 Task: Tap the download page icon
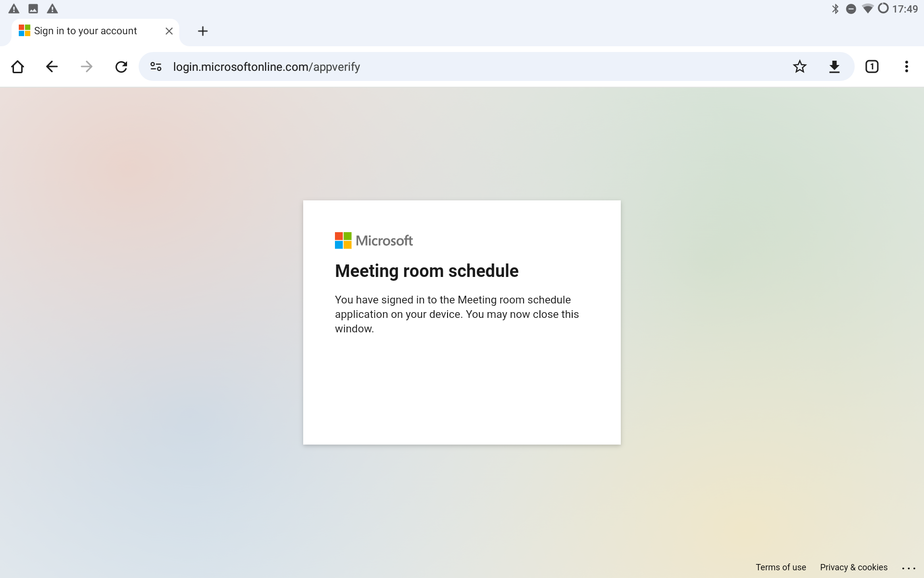tap(834, 66)
